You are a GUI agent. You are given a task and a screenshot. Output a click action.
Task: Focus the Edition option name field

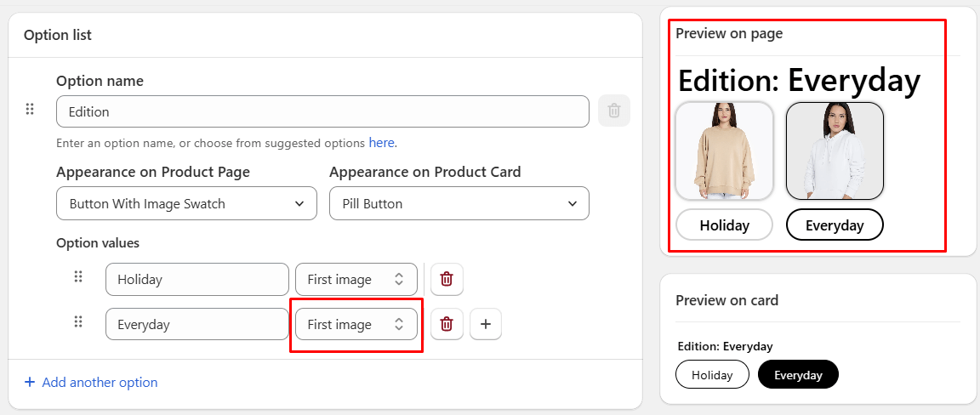point(322,111)
